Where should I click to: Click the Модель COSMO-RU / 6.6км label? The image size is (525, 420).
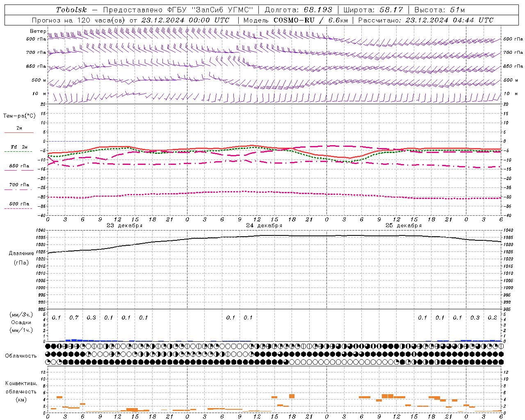point(296,20)
